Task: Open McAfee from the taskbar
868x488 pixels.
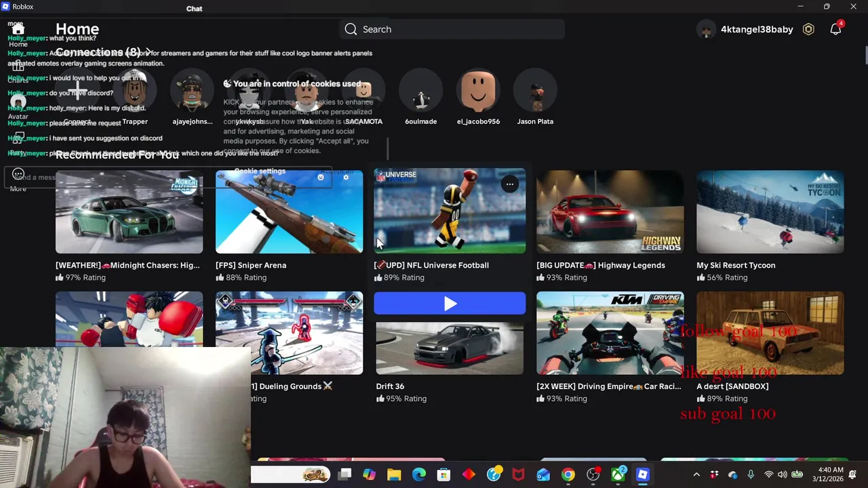Action: click(x=518, y=474)
